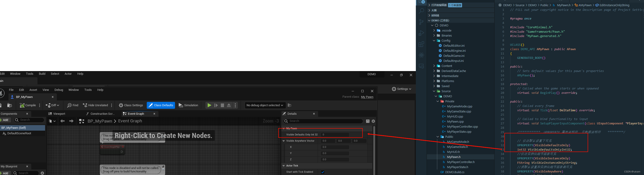Screen dimensions: 644x175
Task: Click the Eject button
Action: pyautogui.click(x=229, y=105)
